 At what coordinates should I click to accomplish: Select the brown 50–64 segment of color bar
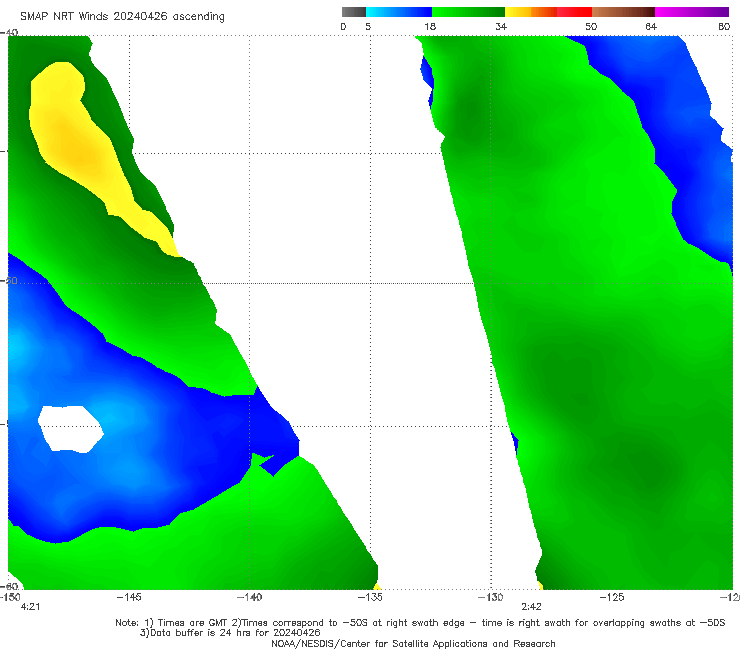coord(623,12)
